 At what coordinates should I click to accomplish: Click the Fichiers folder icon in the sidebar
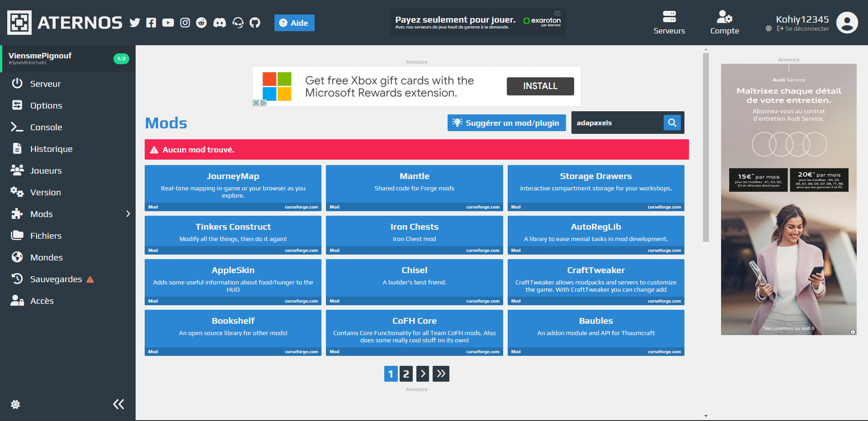pos(17,235)
